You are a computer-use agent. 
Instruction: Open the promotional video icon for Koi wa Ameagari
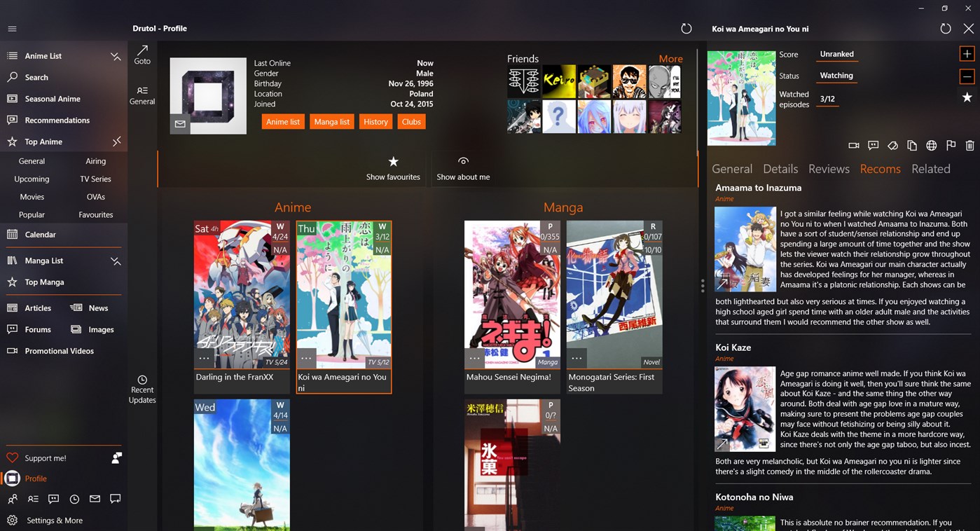coord(854,145)
